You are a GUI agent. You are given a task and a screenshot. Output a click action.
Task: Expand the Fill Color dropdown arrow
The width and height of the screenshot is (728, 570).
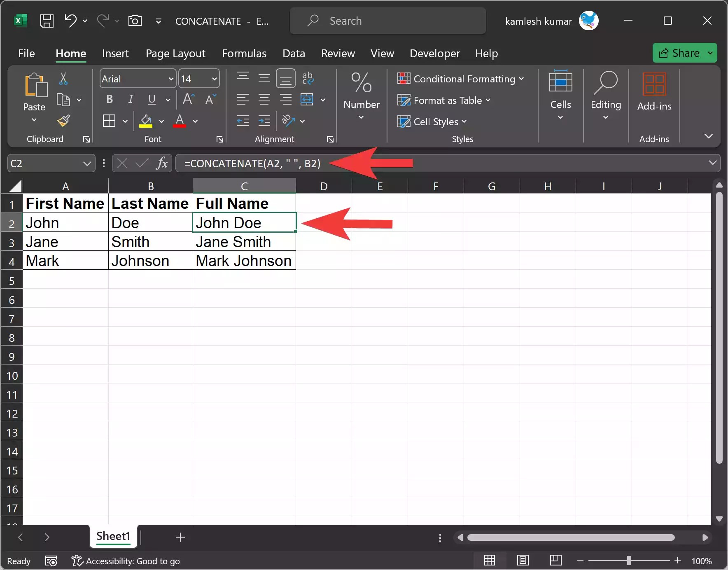161,121
